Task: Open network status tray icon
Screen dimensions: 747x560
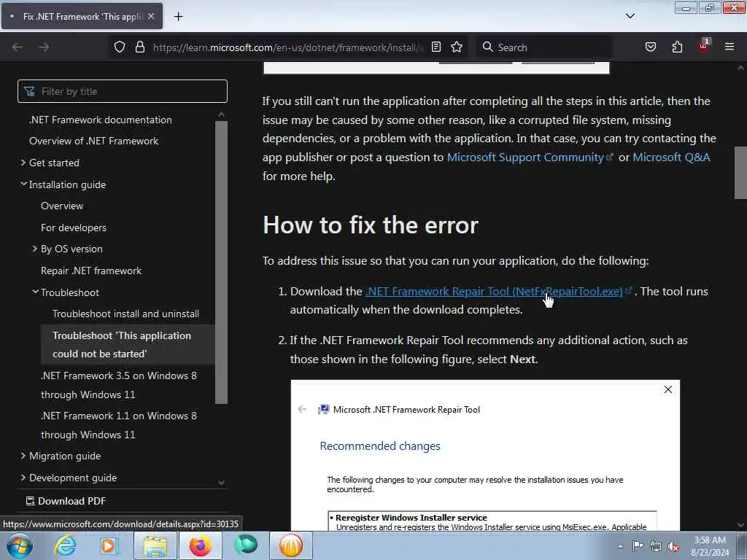Action: click(656, 546)
